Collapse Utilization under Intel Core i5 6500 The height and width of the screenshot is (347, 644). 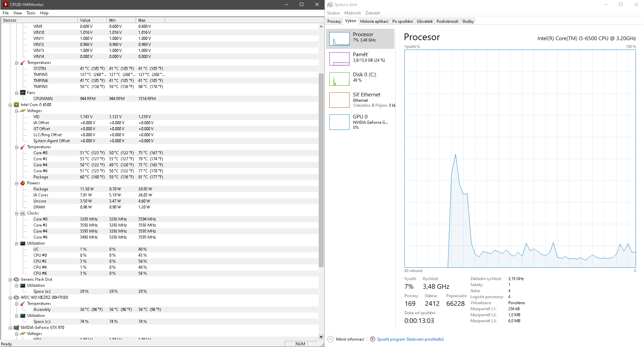coord(16,244)
